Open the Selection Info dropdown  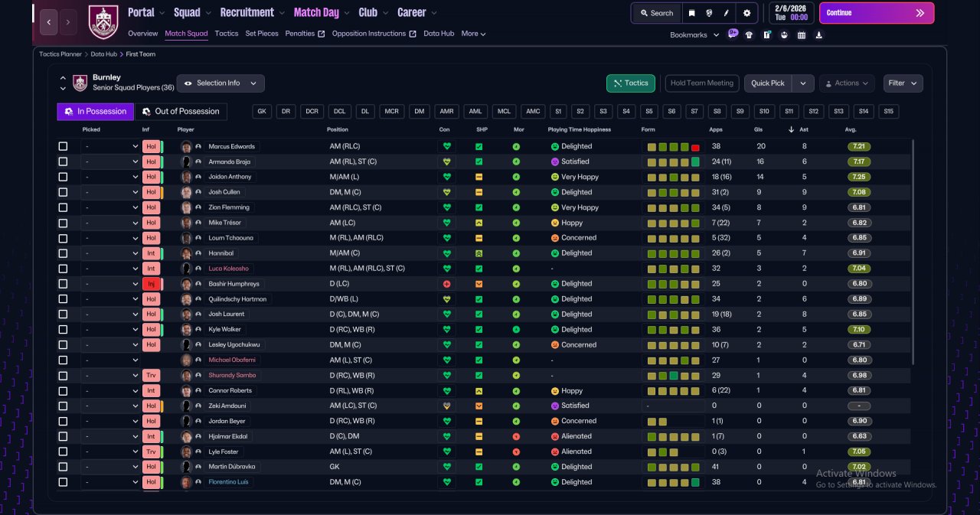click(220, 83)
